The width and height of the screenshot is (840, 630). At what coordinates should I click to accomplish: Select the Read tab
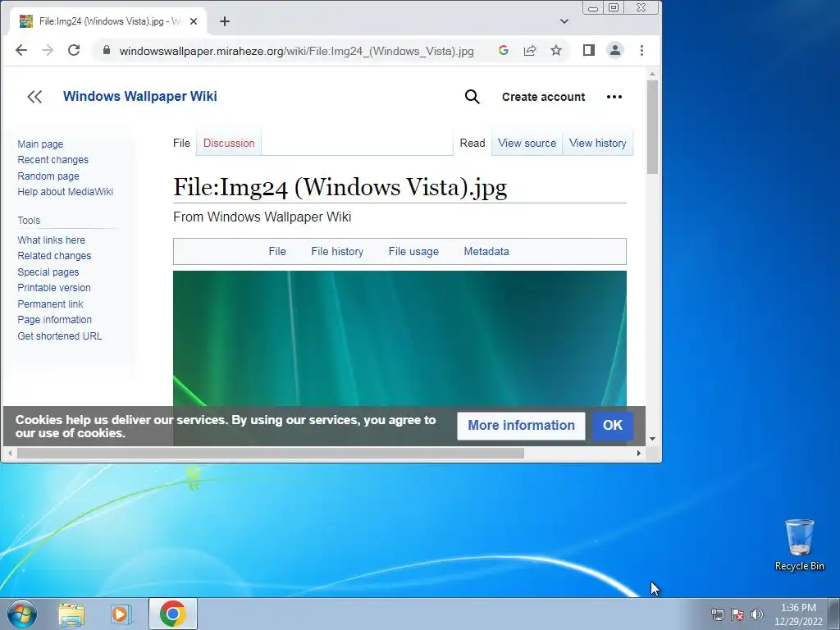[x=472, y=143]
